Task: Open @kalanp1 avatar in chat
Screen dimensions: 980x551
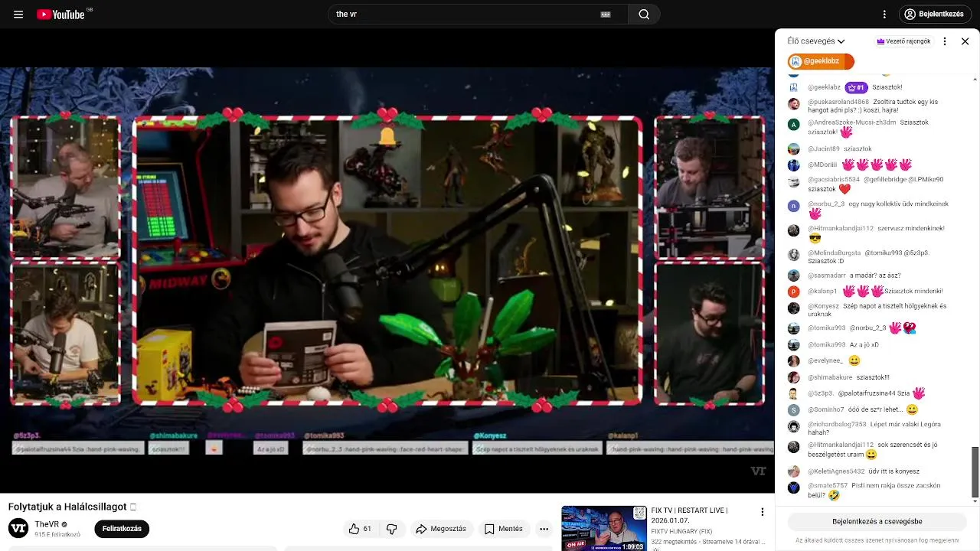Action: (x=794, y=292)
